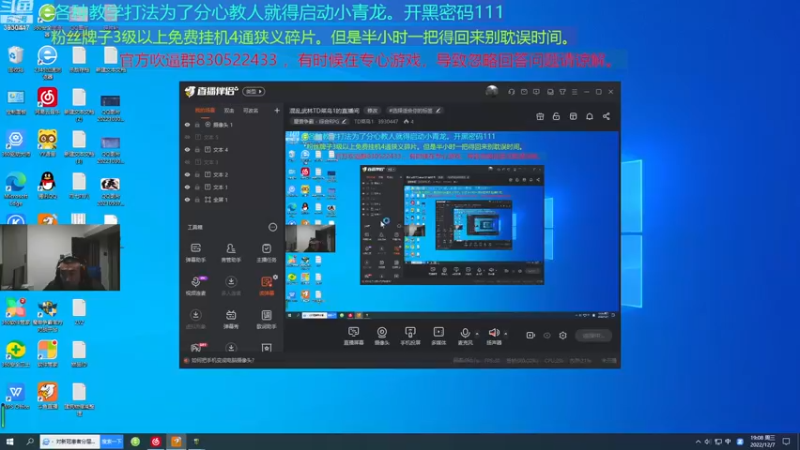Start recording with camcorder icon
800x450 pixels.
point(531,335)
